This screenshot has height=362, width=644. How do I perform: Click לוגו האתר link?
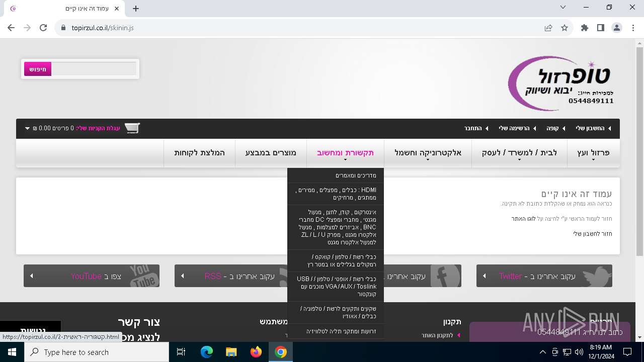tap(523, 219)
